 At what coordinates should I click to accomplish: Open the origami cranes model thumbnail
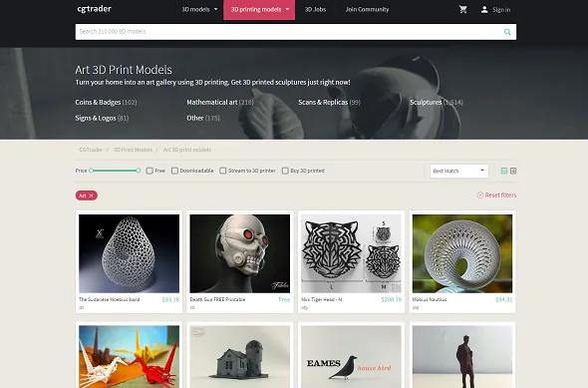click(x=129, y=356)
